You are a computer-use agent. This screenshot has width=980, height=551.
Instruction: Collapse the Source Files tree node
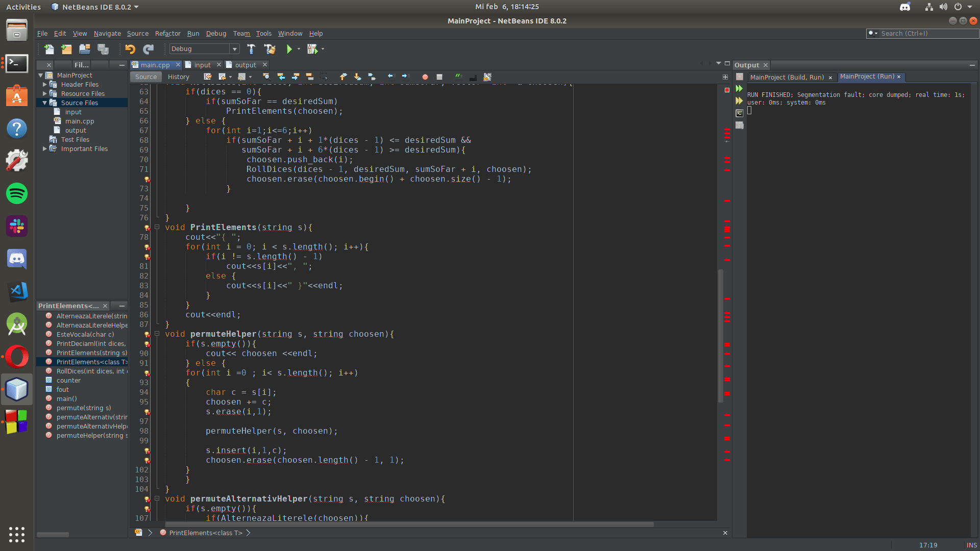45,103
